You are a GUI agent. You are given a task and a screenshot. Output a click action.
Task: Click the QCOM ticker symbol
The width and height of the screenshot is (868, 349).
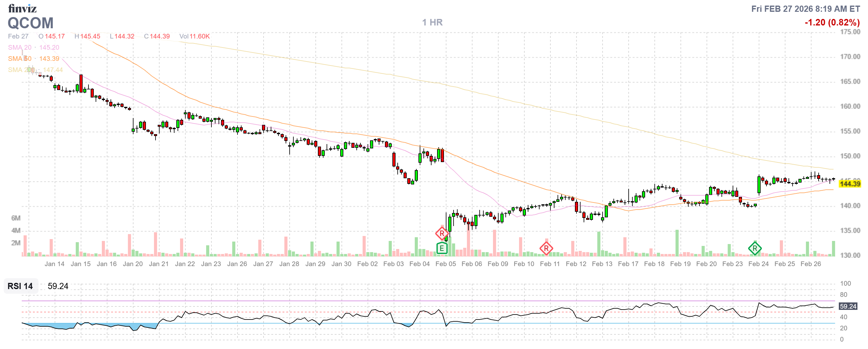point(30,23)
